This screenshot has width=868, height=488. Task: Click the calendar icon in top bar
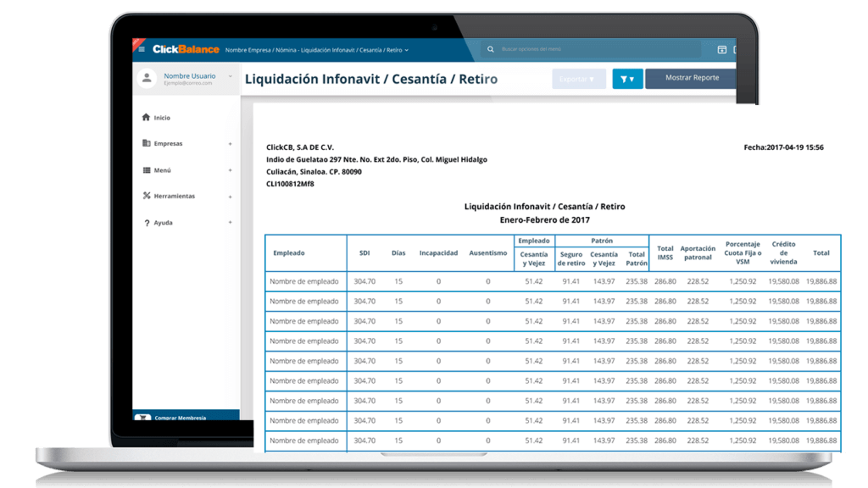[722, 50]
